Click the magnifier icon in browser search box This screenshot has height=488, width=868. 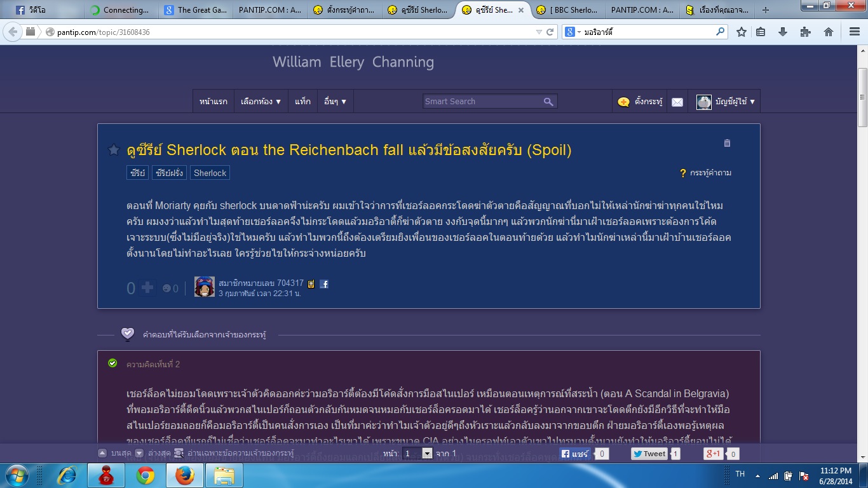[x=720, y=32]
